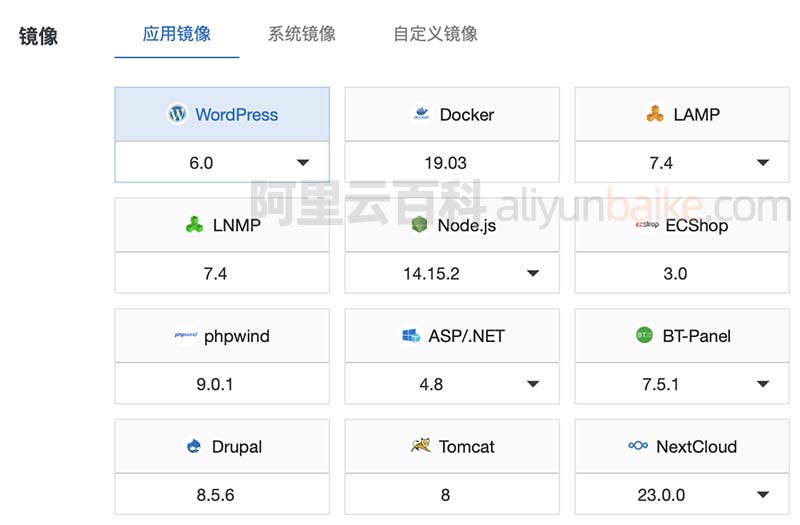Screen dimensions: 800x525
Task: Click the NextCloud version 23.0.0 value
Action: (x=661, y=495)
